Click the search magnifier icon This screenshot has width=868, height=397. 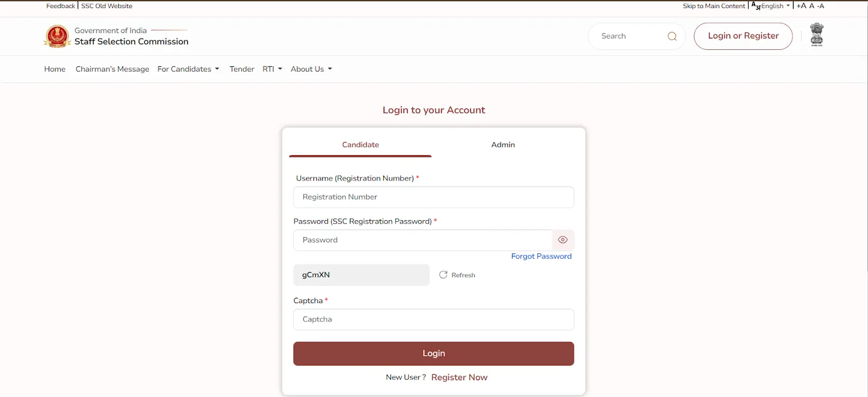point(672,36)
